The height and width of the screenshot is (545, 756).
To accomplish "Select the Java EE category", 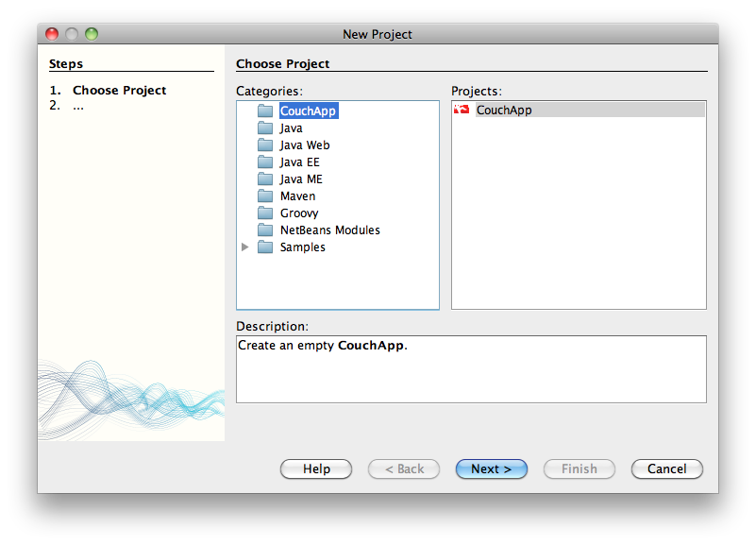I will [299, 162].
